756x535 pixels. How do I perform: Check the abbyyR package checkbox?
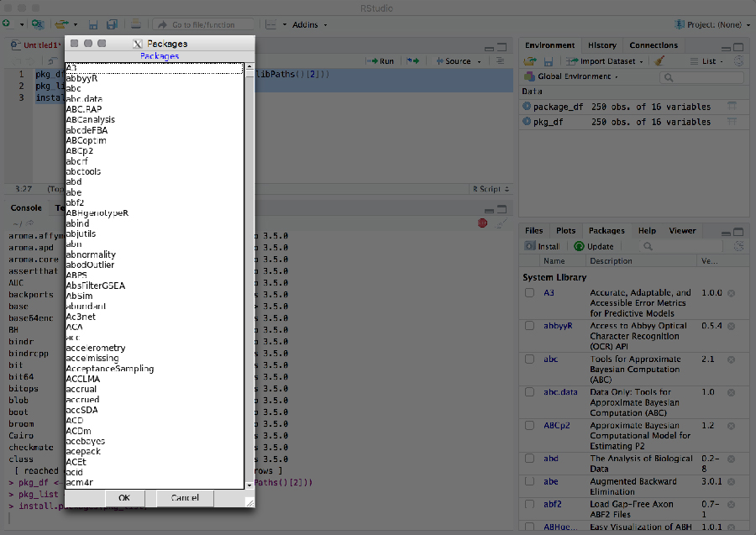529,326
